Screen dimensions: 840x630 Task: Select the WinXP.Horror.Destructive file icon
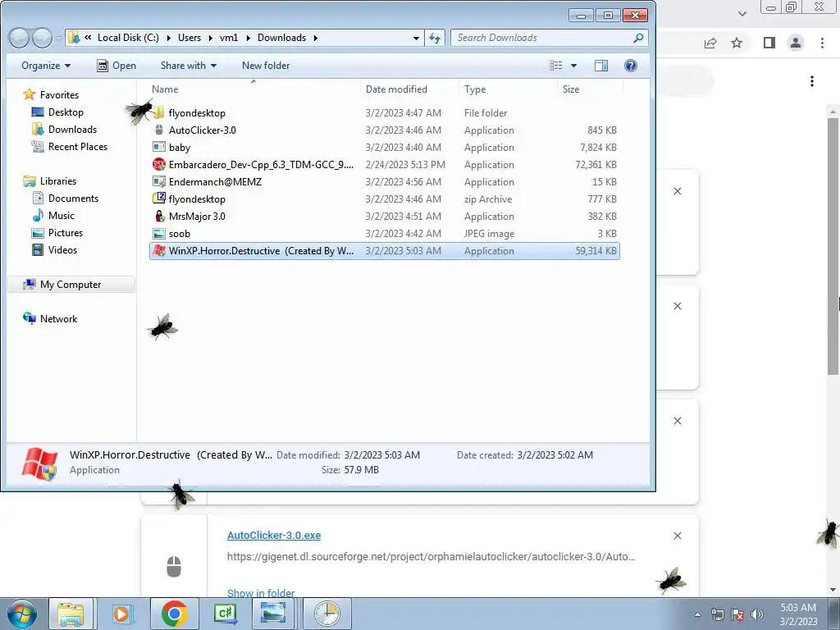tap(158, 251)
